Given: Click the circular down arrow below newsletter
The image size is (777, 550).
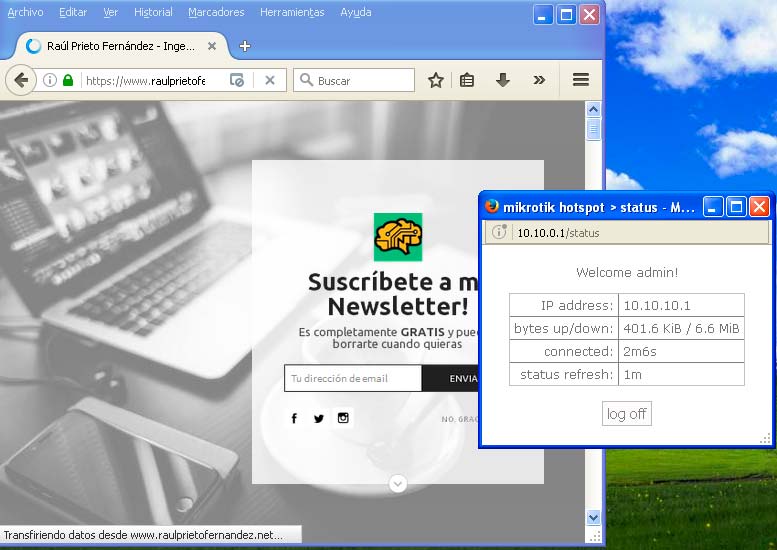Looking at the screenshot, I should click(398, 484).
